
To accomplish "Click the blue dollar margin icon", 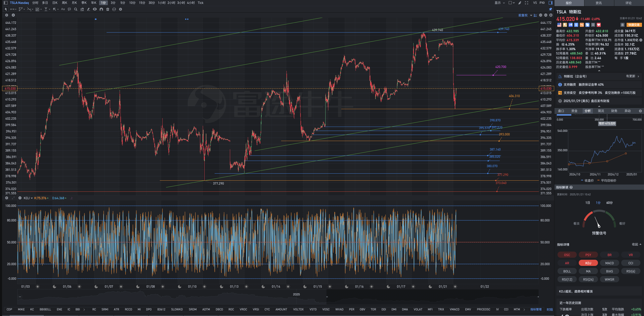I will coord(576,25).
